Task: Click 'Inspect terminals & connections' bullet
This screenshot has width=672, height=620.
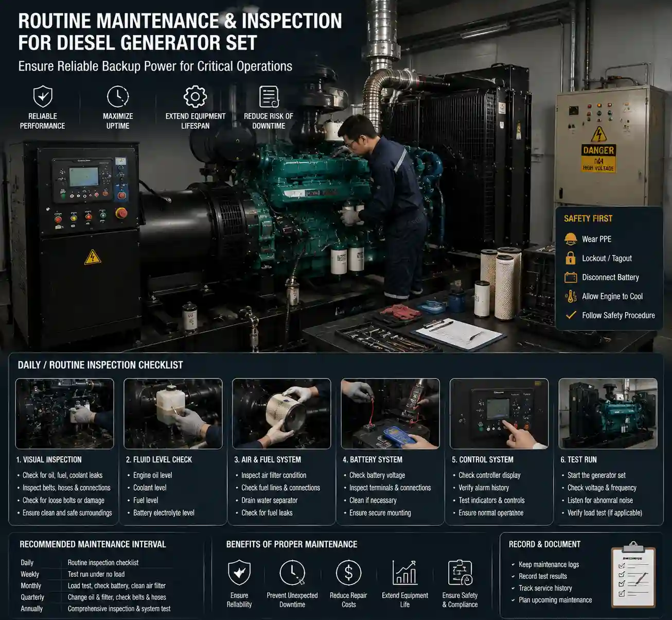Action: [x=390, y=488]
